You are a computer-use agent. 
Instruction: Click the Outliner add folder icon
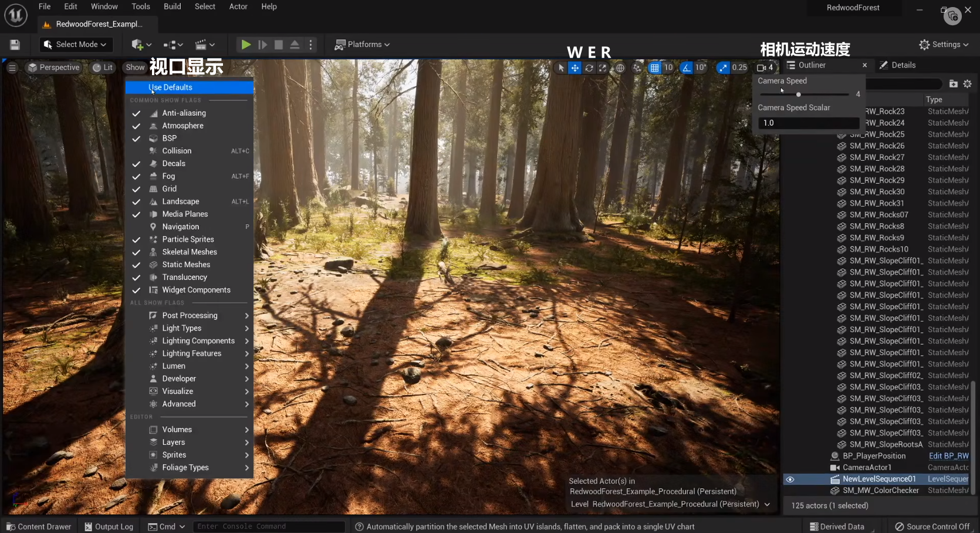tap(954, 84)
